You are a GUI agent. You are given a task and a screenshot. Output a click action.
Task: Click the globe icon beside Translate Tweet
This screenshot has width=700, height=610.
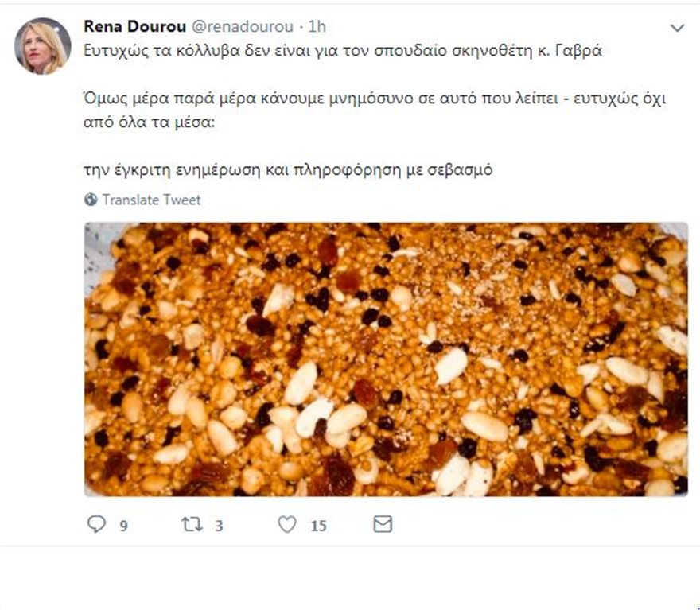click(x=91, y=200)
